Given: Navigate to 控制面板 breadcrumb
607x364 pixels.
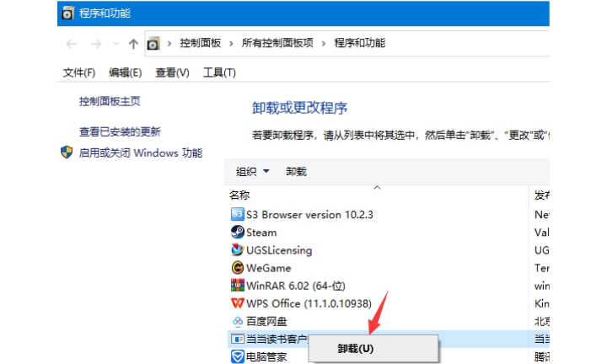Looking at the screenshot, I should (200, 43).
